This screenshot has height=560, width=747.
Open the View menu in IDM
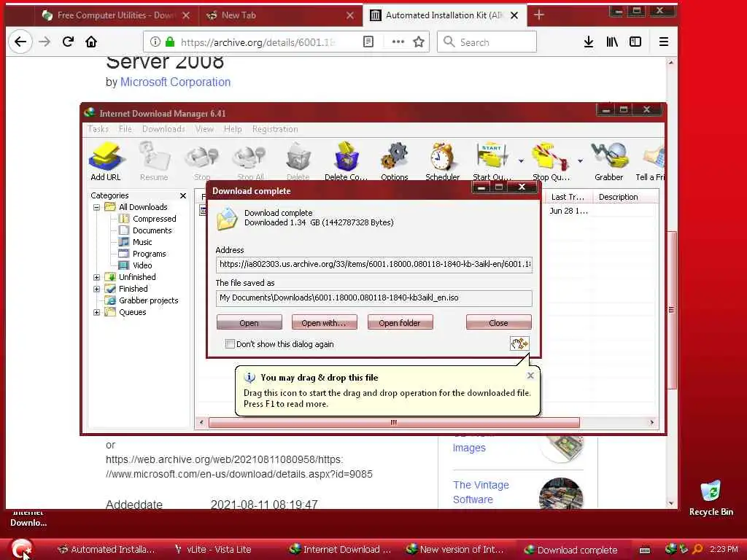pyautogui.click(x=204, y=129)
